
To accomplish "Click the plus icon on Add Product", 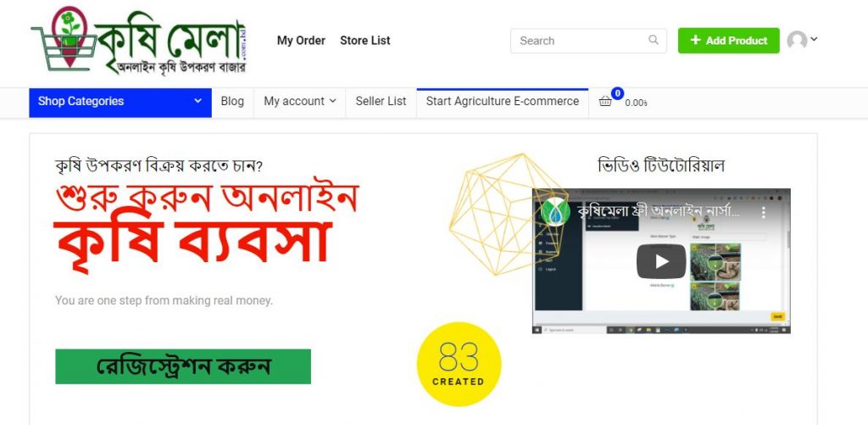I will click(695, 41).
